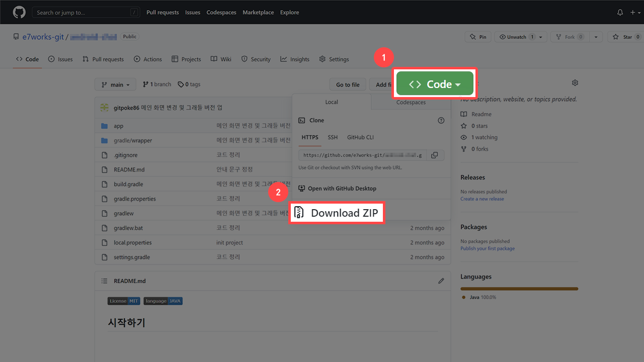This screenshot has width=644, height=362.
Task: Expand the Unwatch notifications dropdown
Action: click(541, 37)
